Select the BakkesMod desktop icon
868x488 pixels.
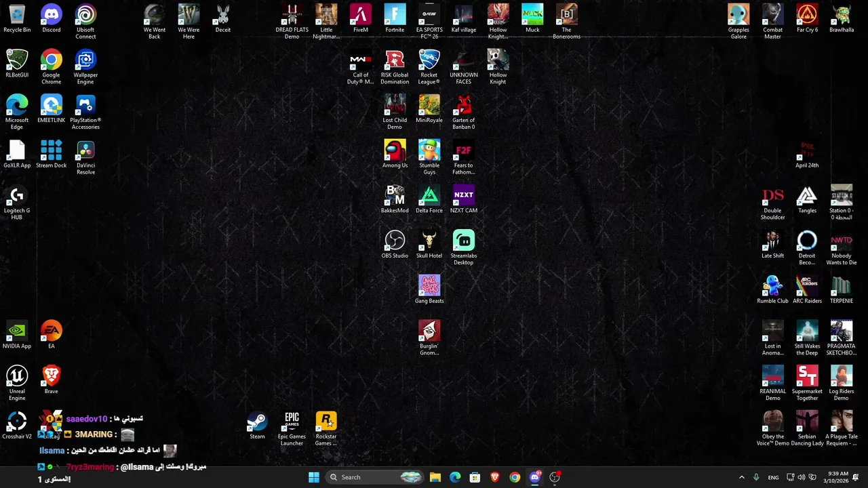pos(395,200)
